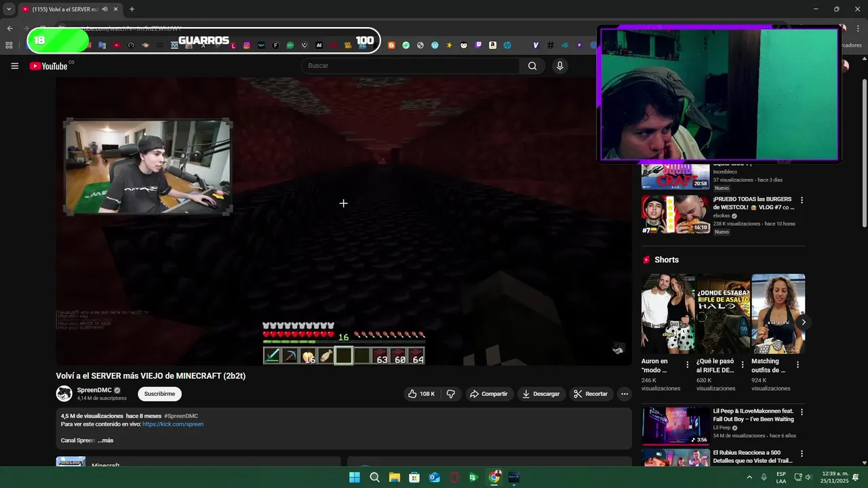Open the elxokas channel name
868x488 pixels.
click(x=722, y=216)
